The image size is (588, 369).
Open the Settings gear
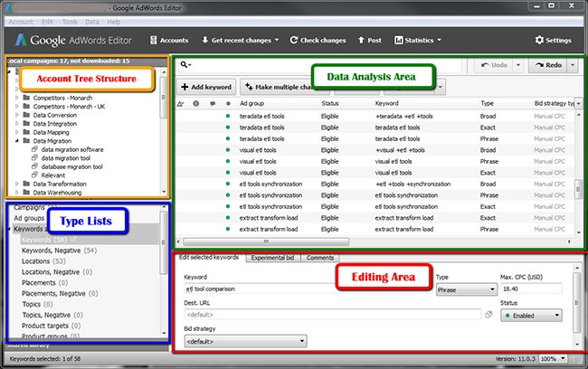pyautogui.click(x=540, y=40)
